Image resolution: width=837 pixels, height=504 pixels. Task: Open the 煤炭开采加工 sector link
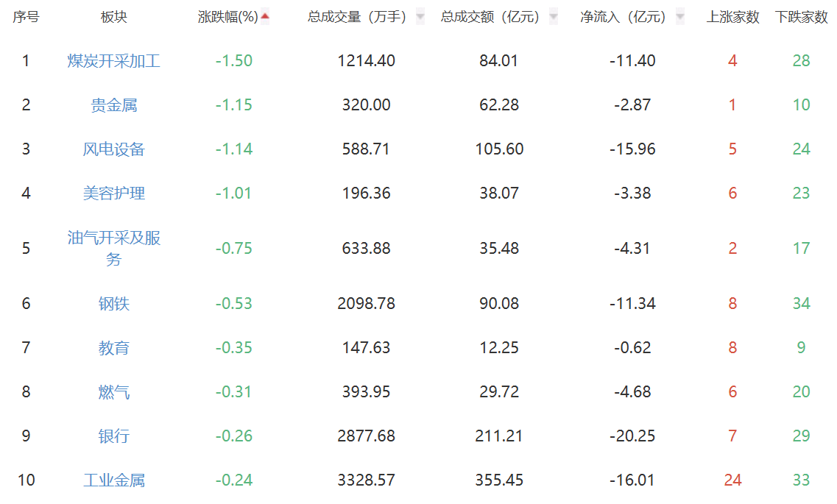(x=113, y=61)
